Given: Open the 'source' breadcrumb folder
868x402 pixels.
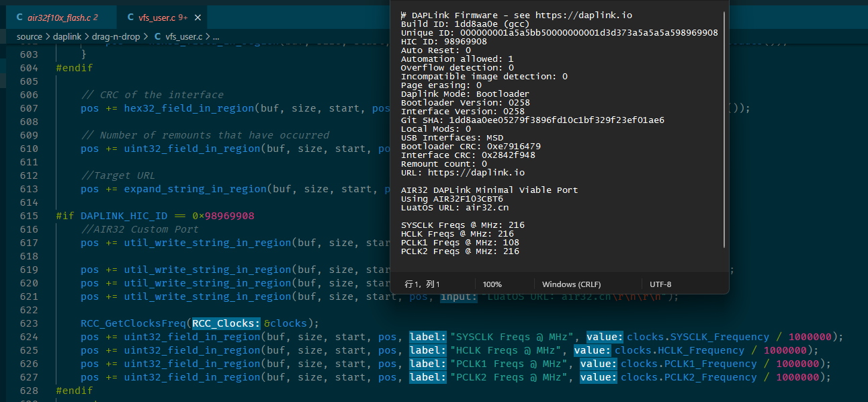Looking at the screenshot, I should click(x=29, y=36).
